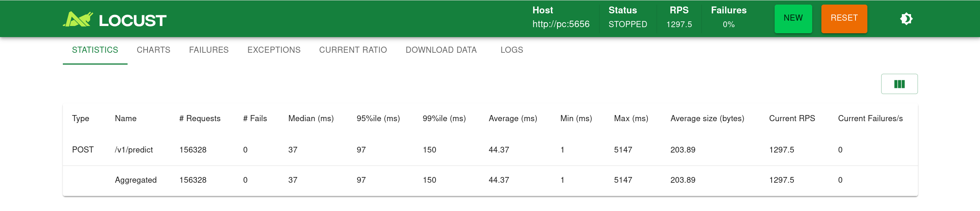Sort by the Min (ms) column header
980x211 pixels.
[x=576, y=118]
